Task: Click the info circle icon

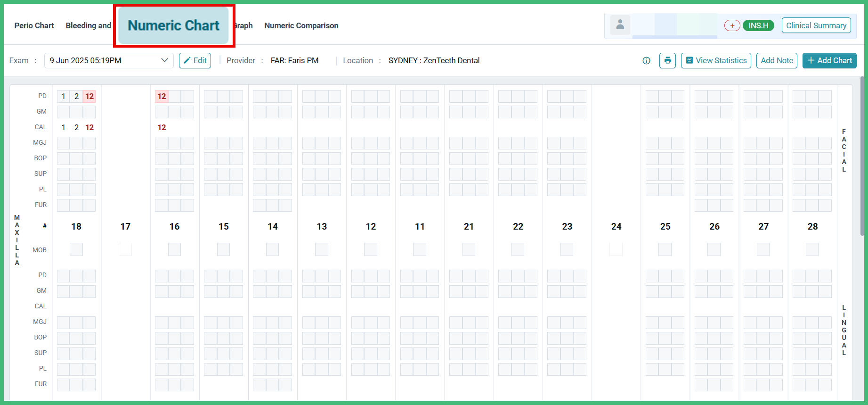Action: [646, 60]
